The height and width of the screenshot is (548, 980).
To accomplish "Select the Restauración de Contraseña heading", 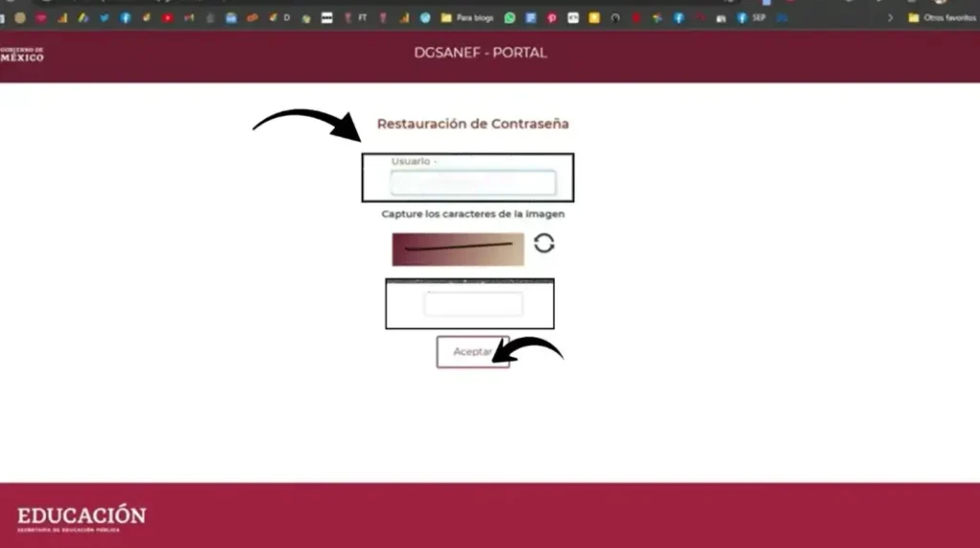I will [x=473, y=123].
